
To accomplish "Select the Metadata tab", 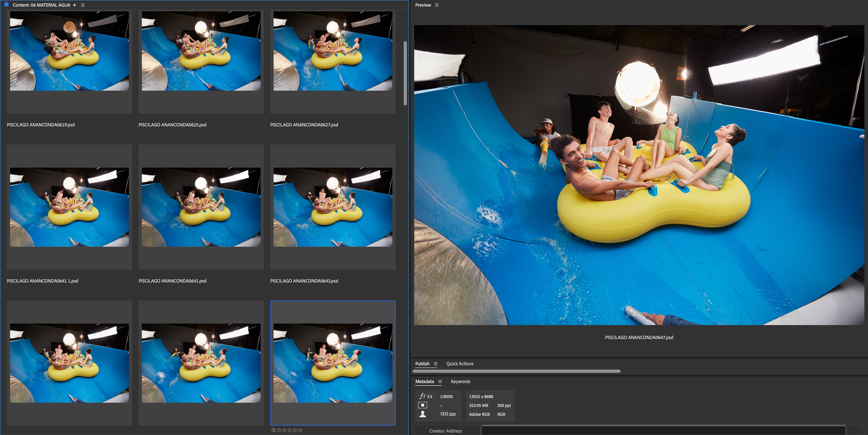I will [x=424, y=381].
